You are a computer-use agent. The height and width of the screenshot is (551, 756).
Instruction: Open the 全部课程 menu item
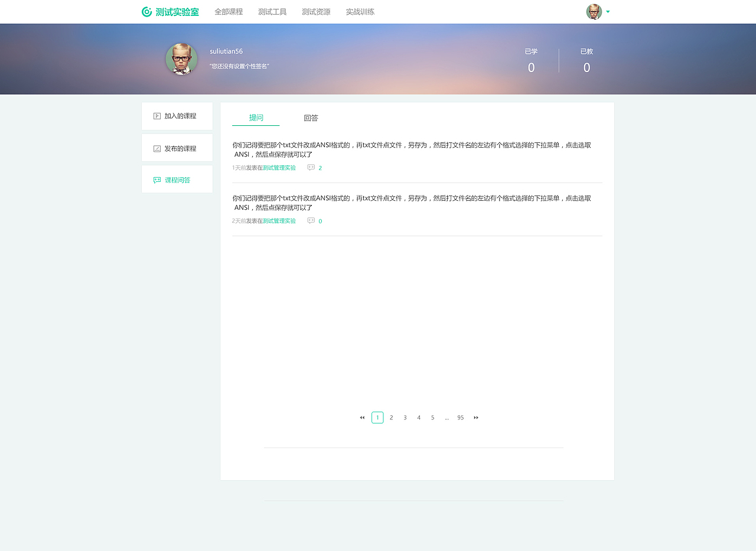tap(229, 11)
